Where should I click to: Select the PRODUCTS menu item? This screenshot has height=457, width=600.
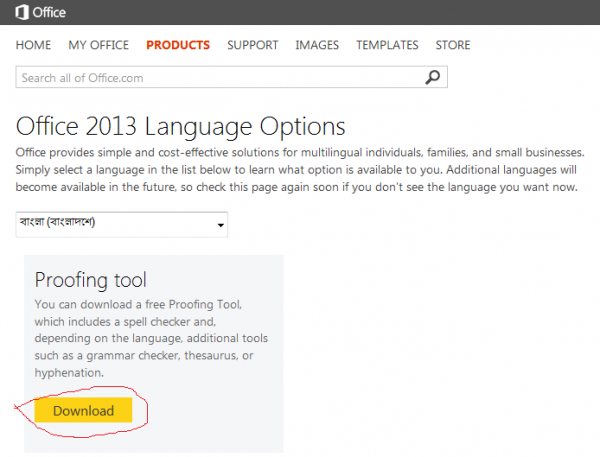178,45
